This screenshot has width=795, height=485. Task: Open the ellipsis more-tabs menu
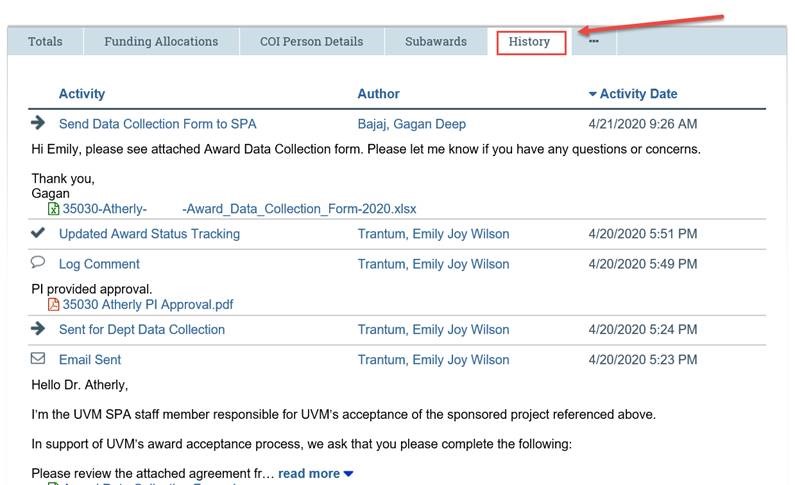pyautogui.click(x=594, y=42)
